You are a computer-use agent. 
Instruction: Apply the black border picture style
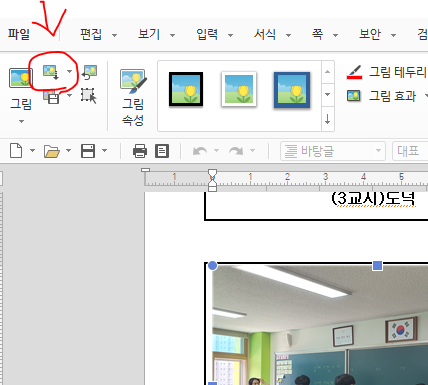pos(186,89)
